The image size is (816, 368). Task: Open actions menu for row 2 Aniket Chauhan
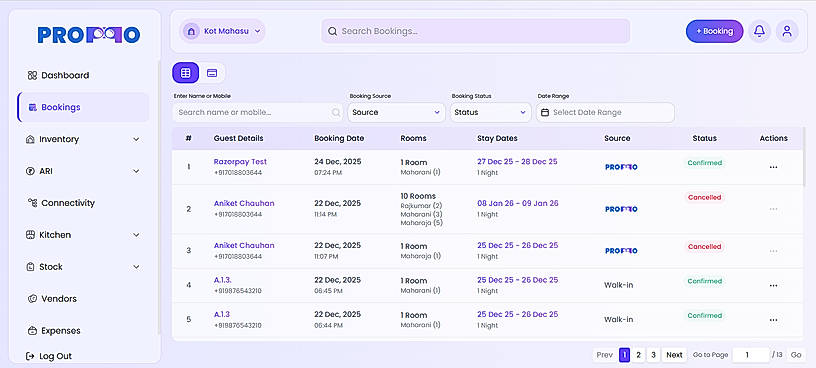[x=773, y=209]
